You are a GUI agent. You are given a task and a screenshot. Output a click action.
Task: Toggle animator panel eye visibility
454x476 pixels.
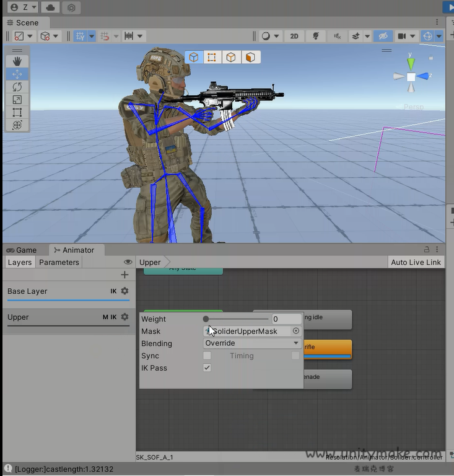(128, 262)
